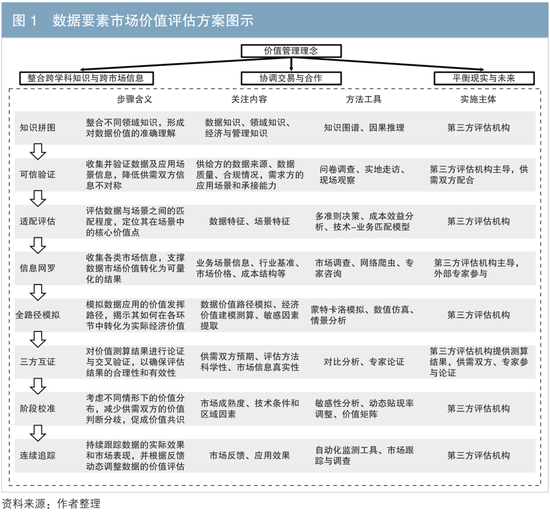
Task: Click the '供给方的数据来源' cell
Action: click(249, 174)
